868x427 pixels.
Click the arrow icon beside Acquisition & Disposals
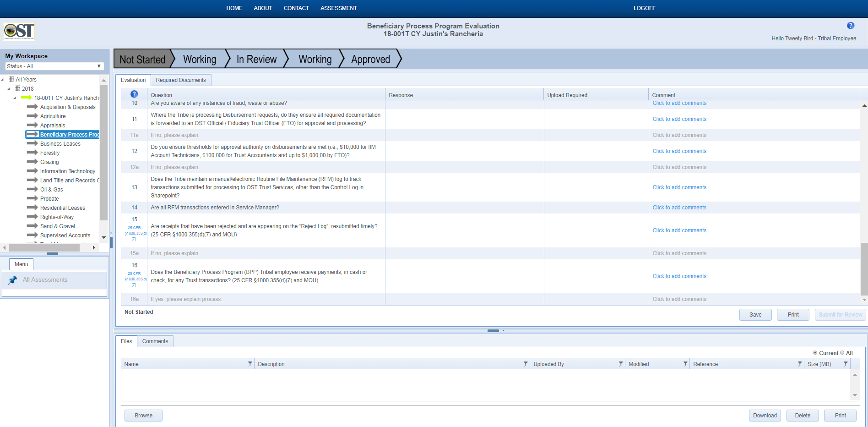pos(33,107)
